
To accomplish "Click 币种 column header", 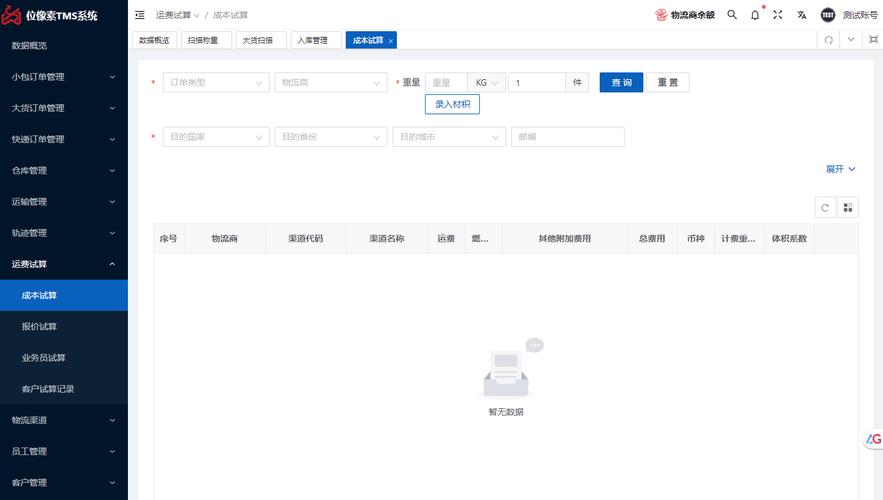I will tap(696, 238).
